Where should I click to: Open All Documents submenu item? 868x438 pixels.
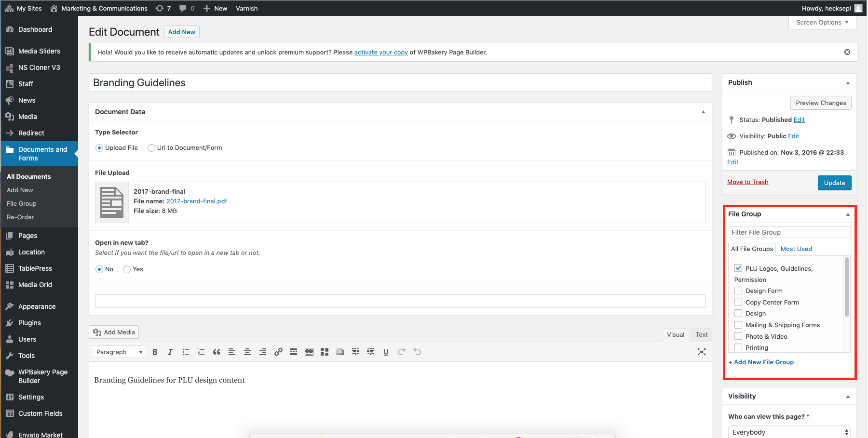click(28, 176)
